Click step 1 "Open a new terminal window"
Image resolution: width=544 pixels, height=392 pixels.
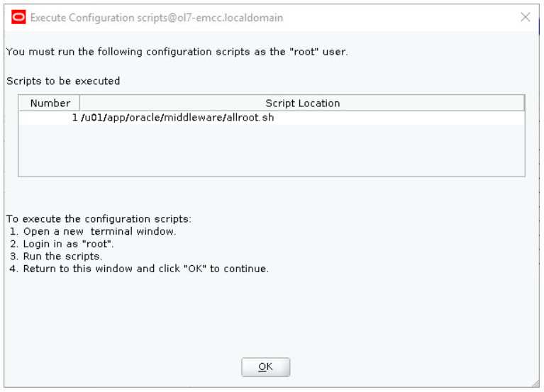(93, 232)
